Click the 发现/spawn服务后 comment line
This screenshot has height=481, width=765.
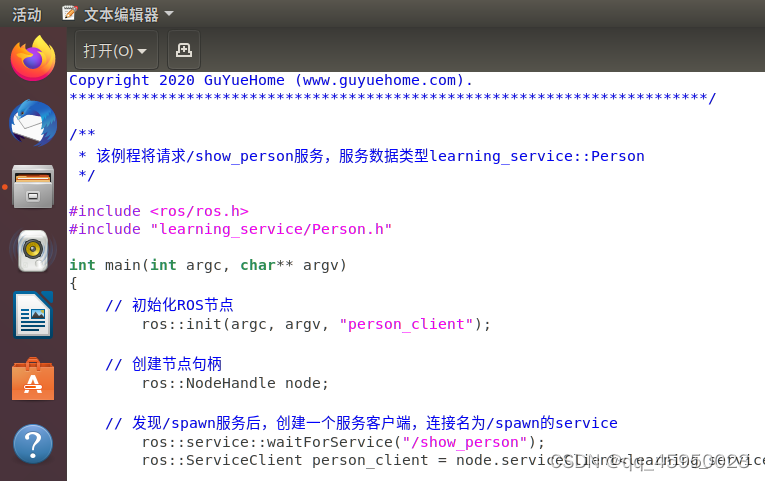click(x=361, y=423)
